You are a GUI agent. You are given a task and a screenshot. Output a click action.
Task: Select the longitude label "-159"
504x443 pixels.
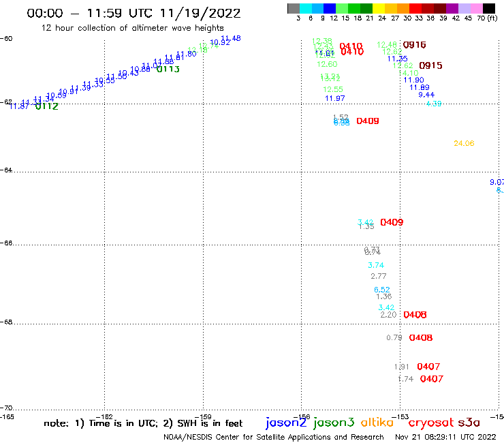click(203, 417)
